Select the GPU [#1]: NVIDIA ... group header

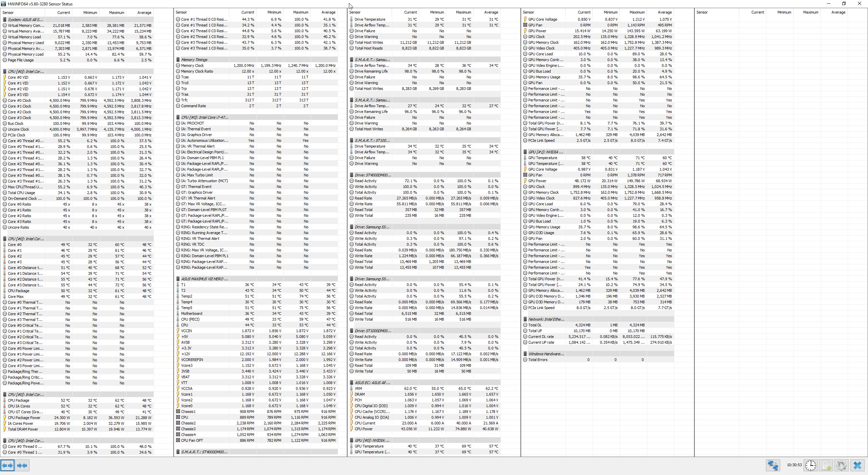[598, 152]
